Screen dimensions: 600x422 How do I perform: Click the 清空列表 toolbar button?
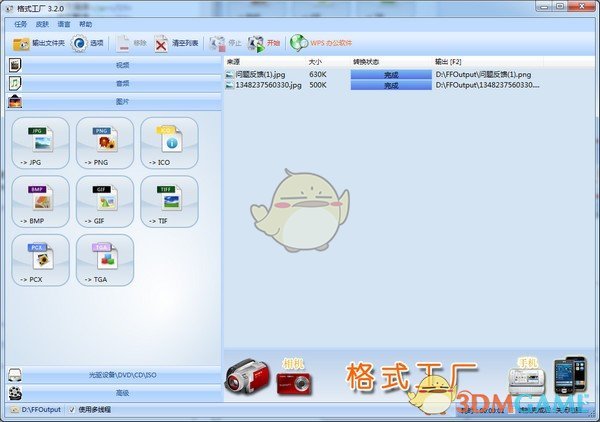point(176,43)
